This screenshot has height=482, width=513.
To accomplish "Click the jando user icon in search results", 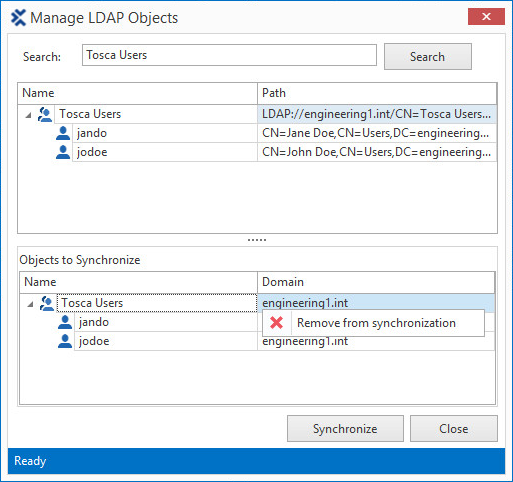I will pos(63,133).
